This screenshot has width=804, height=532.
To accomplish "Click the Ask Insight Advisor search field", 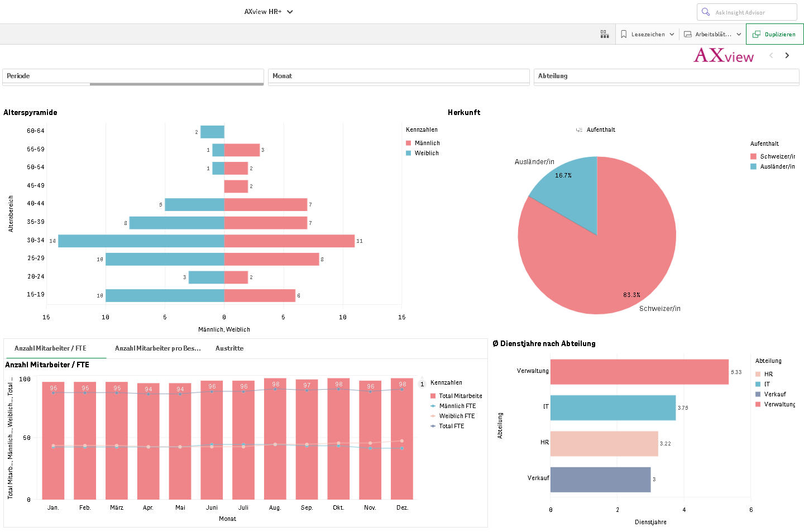I will pos(747,12).
